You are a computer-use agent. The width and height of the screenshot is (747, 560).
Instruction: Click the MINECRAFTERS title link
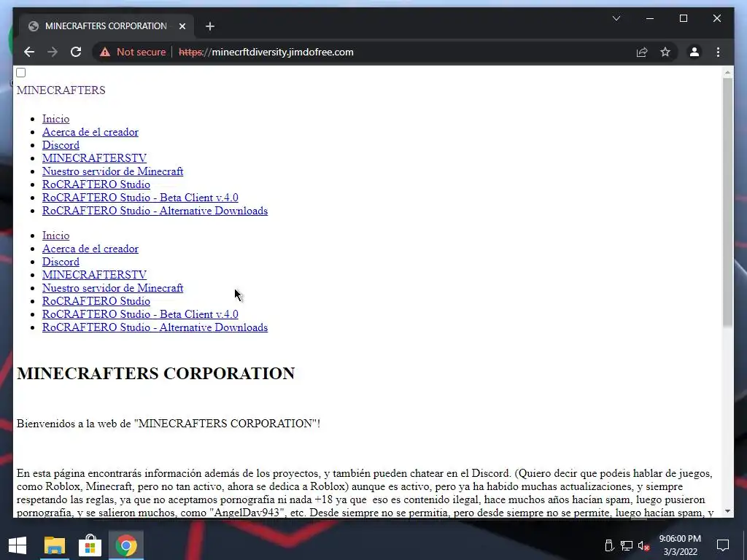pos(61,90)
